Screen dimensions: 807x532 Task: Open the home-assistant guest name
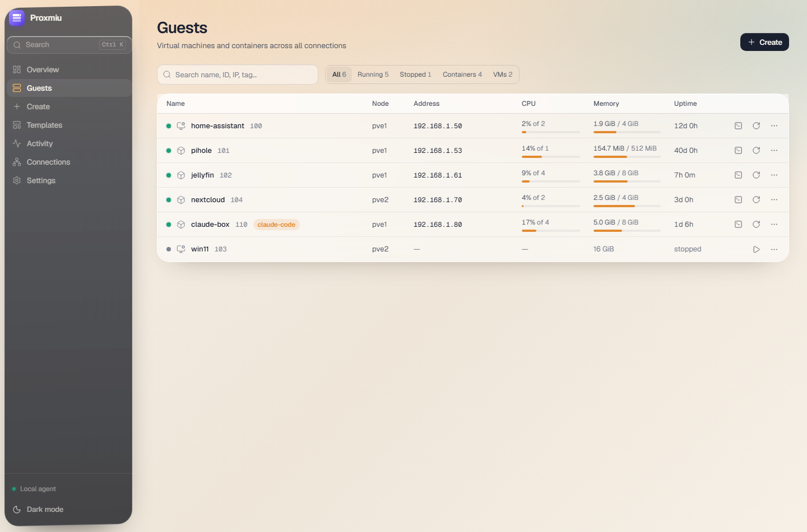point(217,126)
